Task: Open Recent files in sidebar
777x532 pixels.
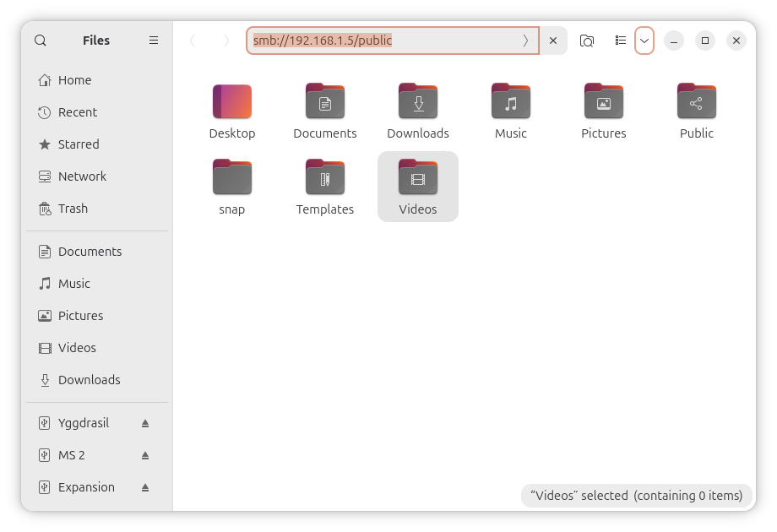Action: 77,112
